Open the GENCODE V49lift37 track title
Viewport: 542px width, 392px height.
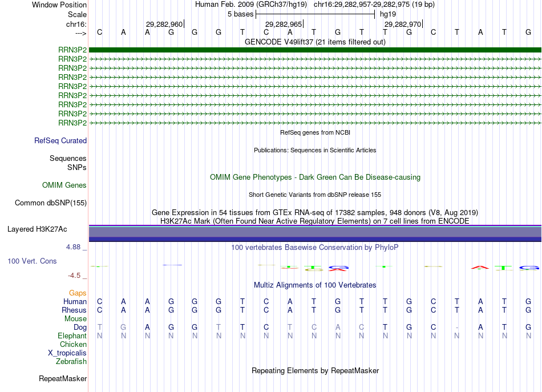coord(315,42)
